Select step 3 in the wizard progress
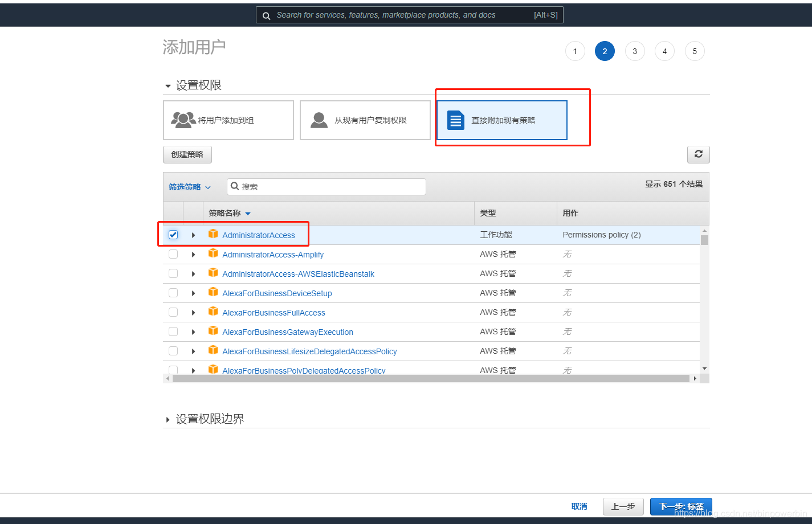Screen dimensions: 812x524 coord(634,51)
